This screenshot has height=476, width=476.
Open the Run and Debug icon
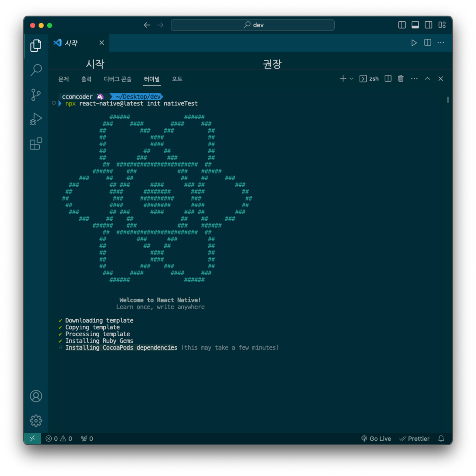(36, 119)
